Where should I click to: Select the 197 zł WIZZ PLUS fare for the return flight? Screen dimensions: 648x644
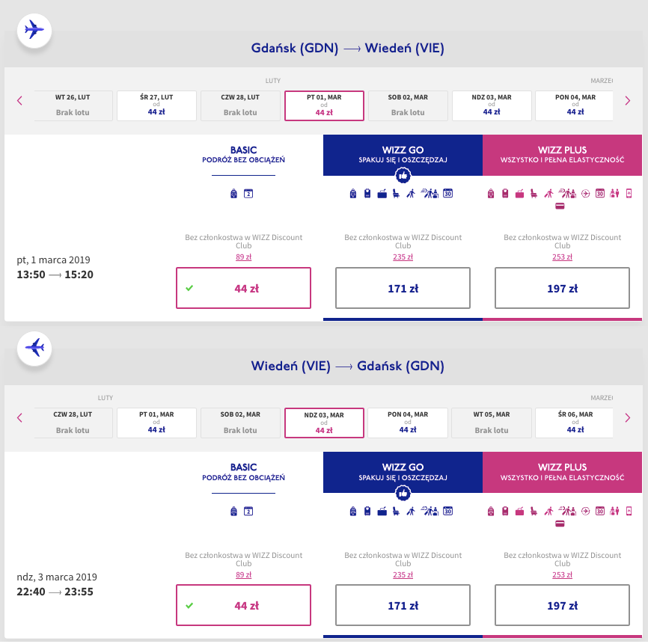point(563,605)
